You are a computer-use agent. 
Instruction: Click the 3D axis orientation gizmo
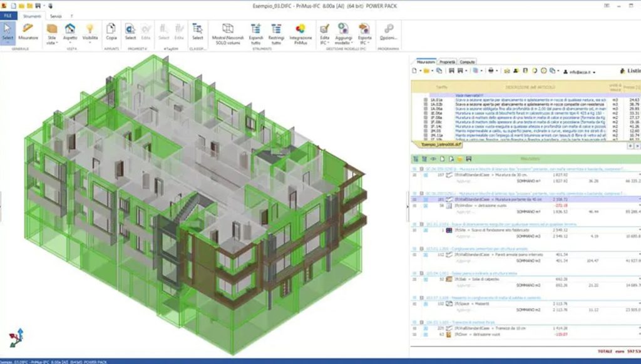[16, 338]
